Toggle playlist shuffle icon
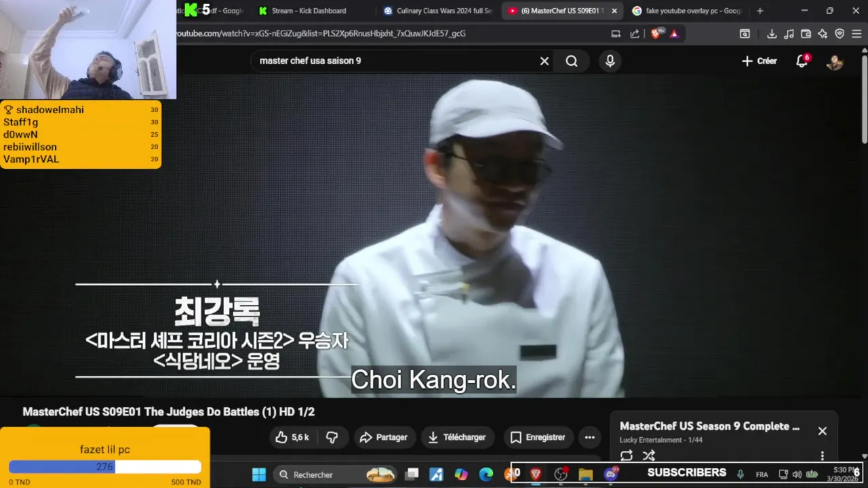 pyautogui.click(x=649, y=455)
